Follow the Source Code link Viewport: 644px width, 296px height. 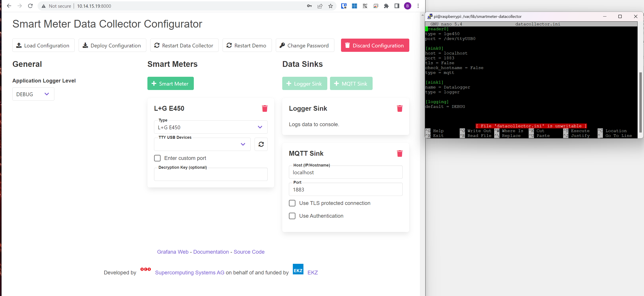pyautogui.click(x=249, y=252)
